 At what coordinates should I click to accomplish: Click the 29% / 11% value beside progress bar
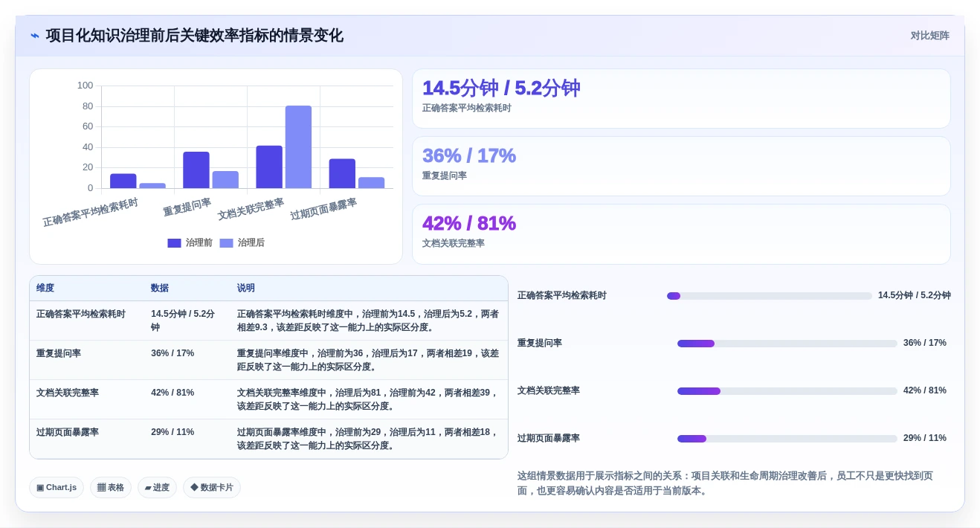click(x=925, y=439)
